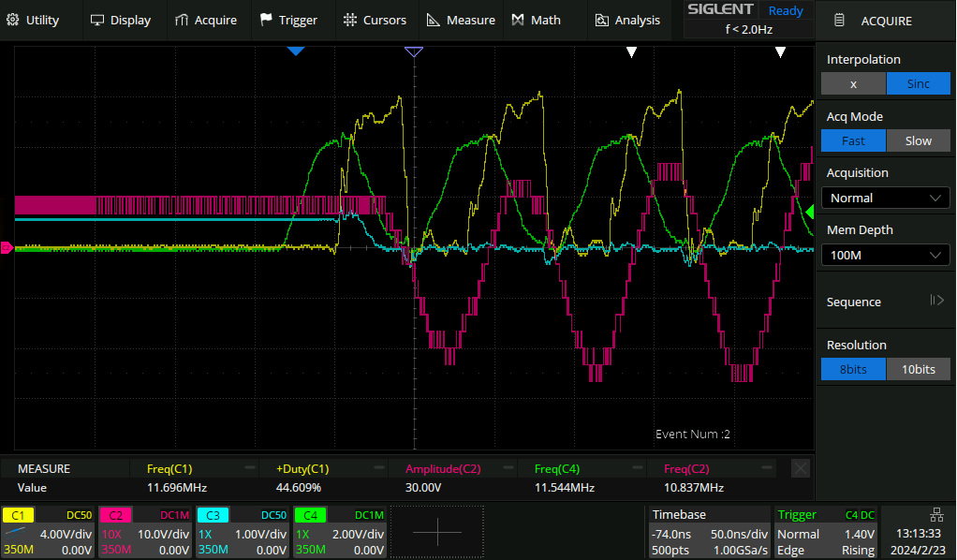The height and width of the screenshot is (560, 957).
Task: Click the green trigger level arrow
Action: tap(808, 214)
